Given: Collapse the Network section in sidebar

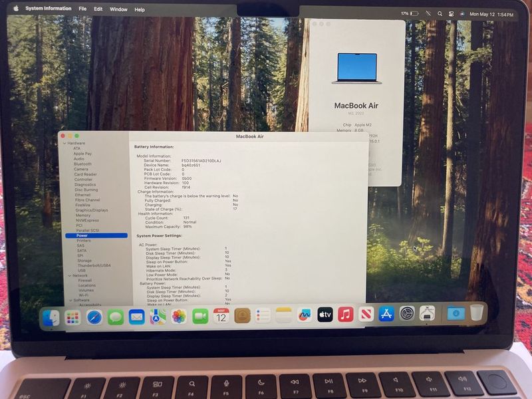Looking at the screenshot, I should pos(70,275).
